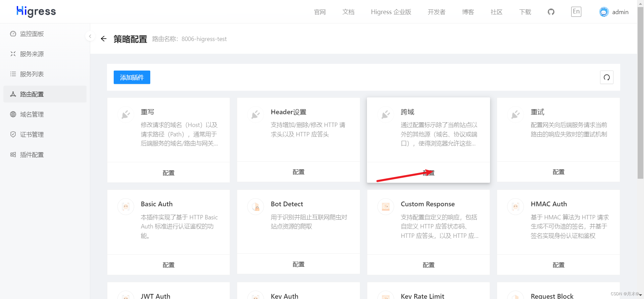This screenshot has height=299, width=644.
Task: Click the 路由名称 8006-higress-test text
Action: 190,39
